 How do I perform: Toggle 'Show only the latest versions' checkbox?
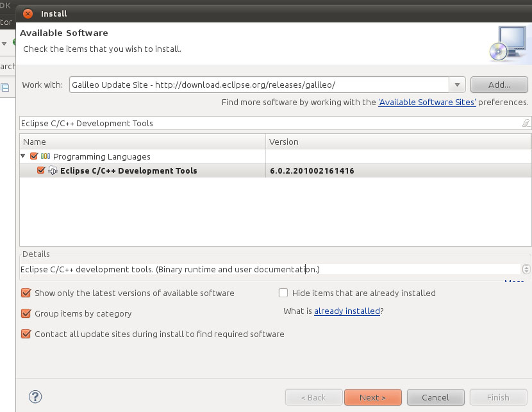[x=26, y=293]
